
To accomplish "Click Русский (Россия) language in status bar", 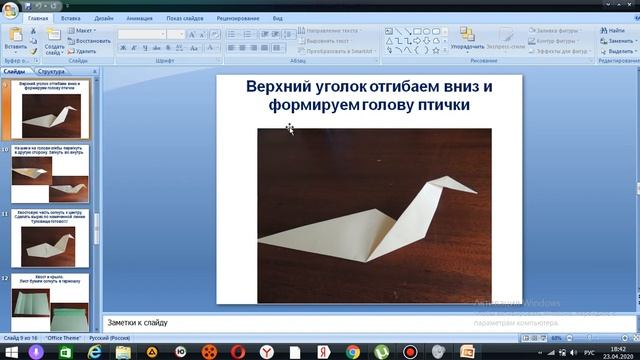I will click(109, 338).
